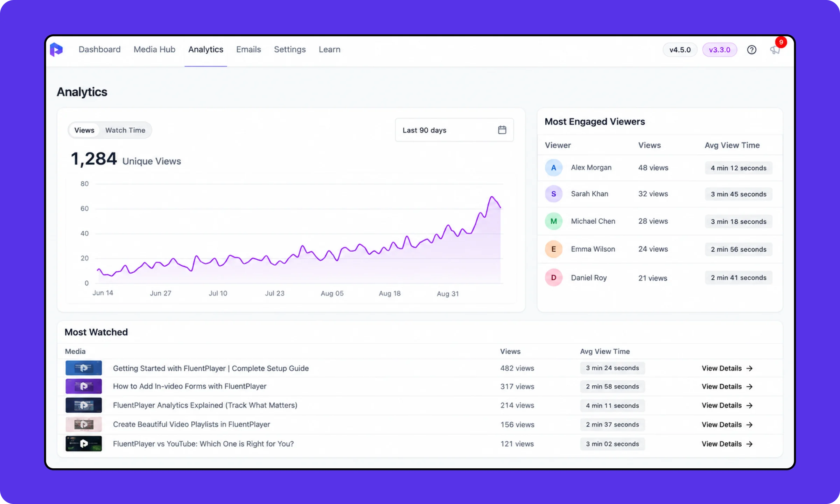View Details for Video Playlists video

point(727,425)
